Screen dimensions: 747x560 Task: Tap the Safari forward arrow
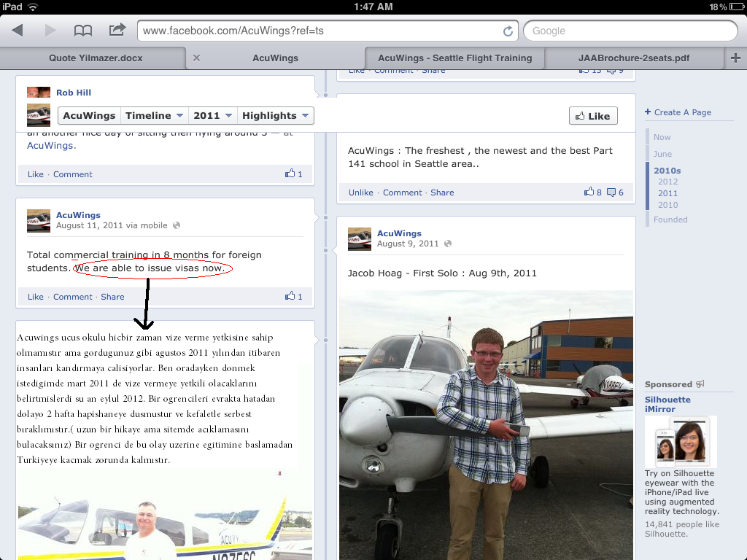click(x=50, y=31)
